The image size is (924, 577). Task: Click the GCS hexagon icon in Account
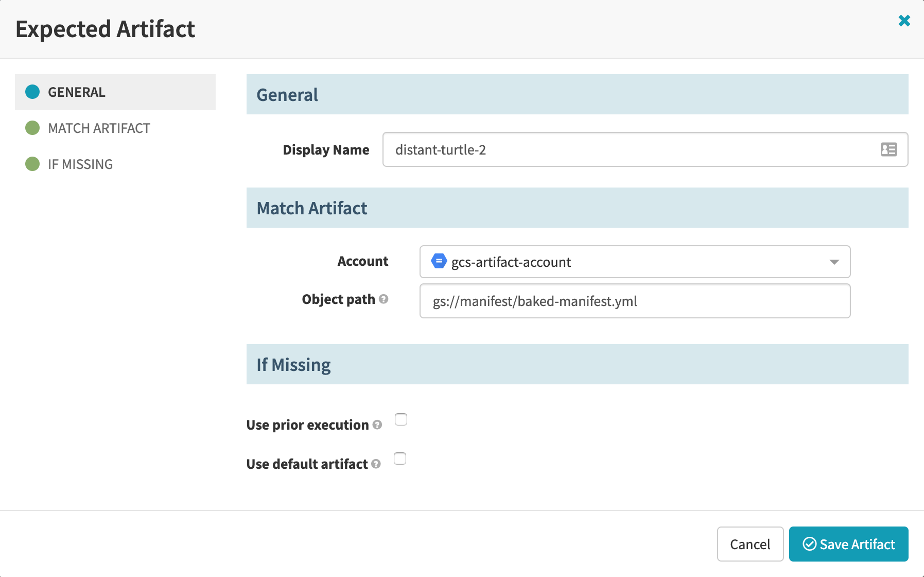(x=439, y=261)
